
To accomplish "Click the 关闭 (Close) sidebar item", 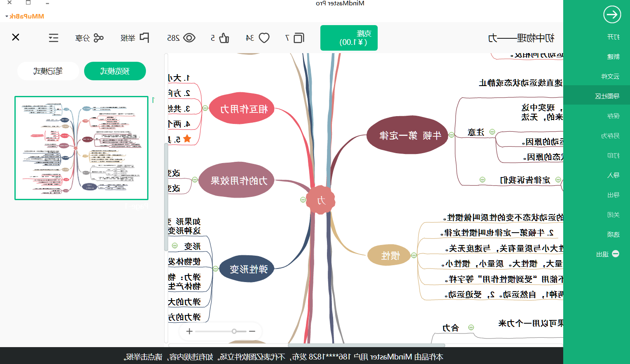I will point(613,215).
